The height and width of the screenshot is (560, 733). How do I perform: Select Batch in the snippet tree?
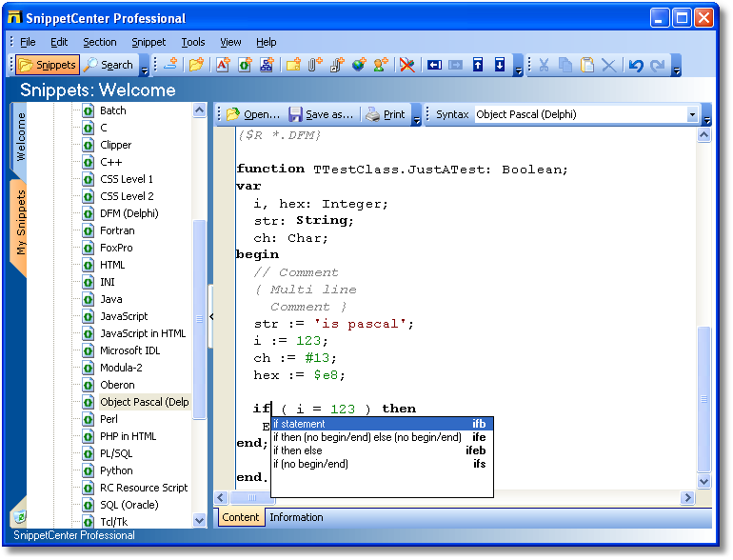(x=112, y=110)
